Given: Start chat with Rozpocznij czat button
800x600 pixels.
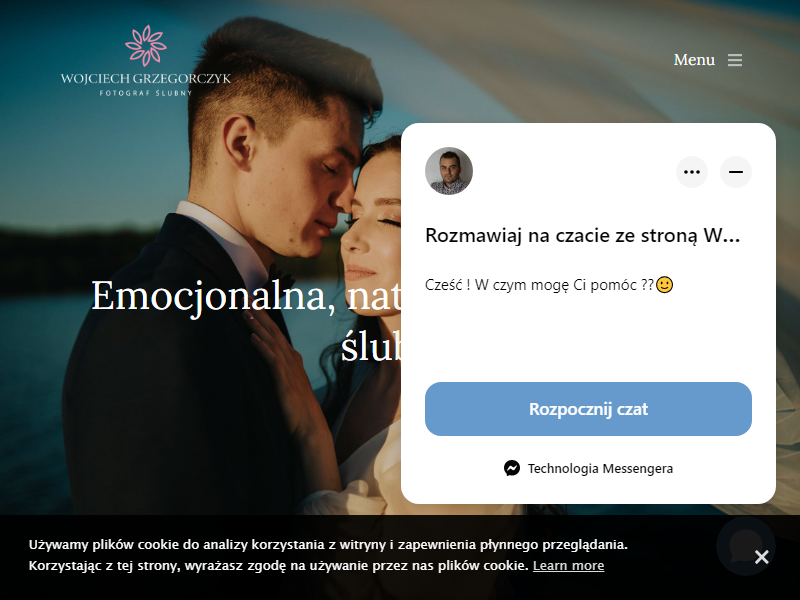Looking at the screenshot, I should coord(588,409).
